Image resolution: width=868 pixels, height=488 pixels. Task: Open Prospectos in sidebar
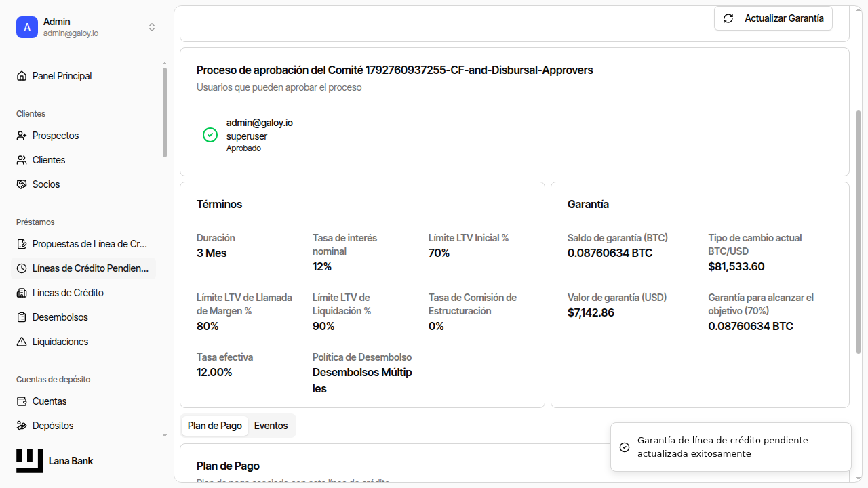coord(84,136)
